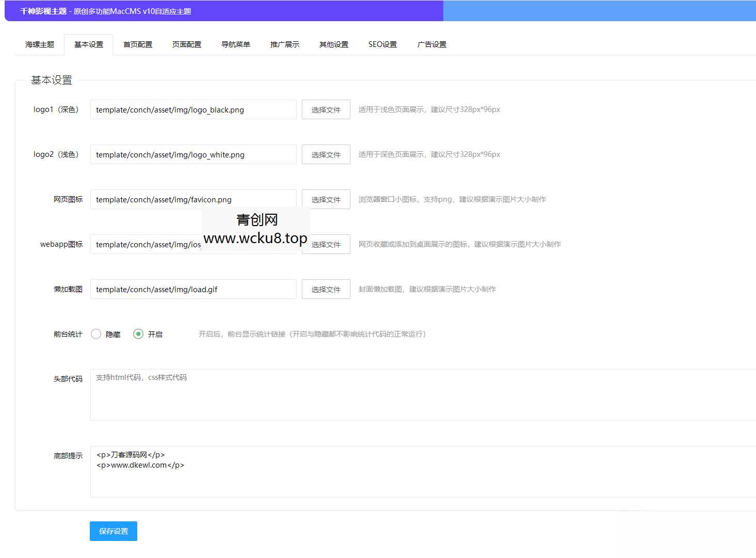
Task: Select the 隐藏 radio option for 前台统计
Action: 96,334
